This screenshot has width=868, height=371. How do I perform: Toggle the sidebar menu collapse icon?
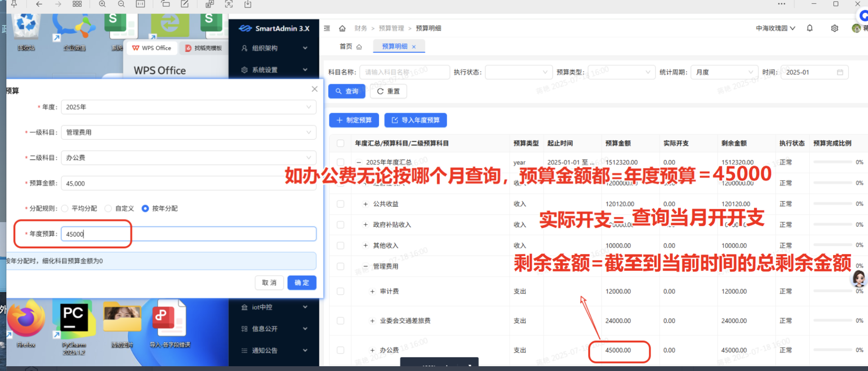(x=327, y=28)
